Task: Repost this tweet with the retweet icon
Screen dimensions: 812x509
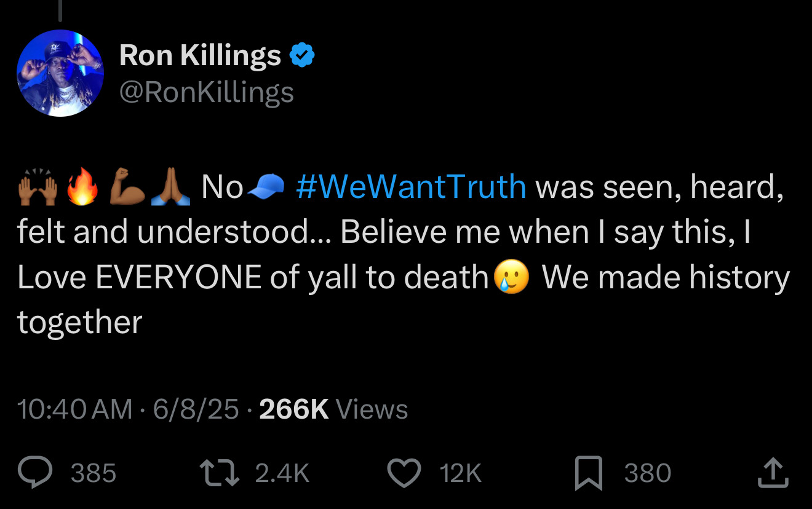Action: (219, 473)
